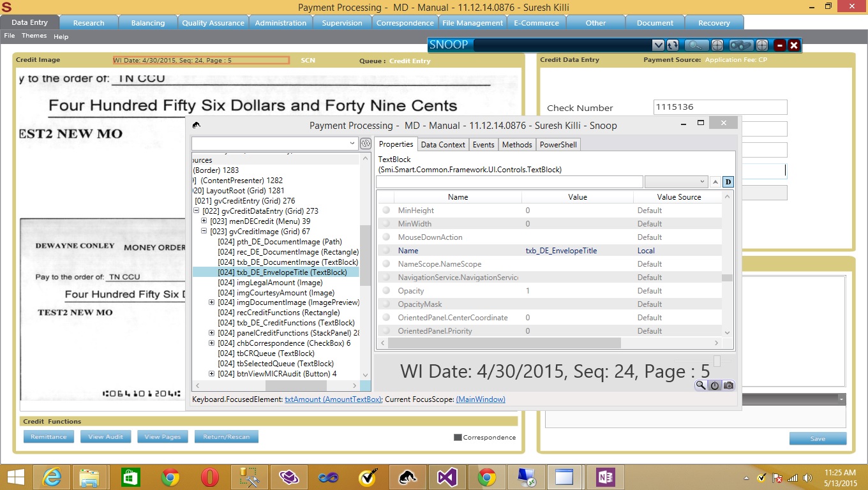The image size is (868, 490).
Task: Follow the txtAmount (AmountTextBox) link
Action: (333, 399)
